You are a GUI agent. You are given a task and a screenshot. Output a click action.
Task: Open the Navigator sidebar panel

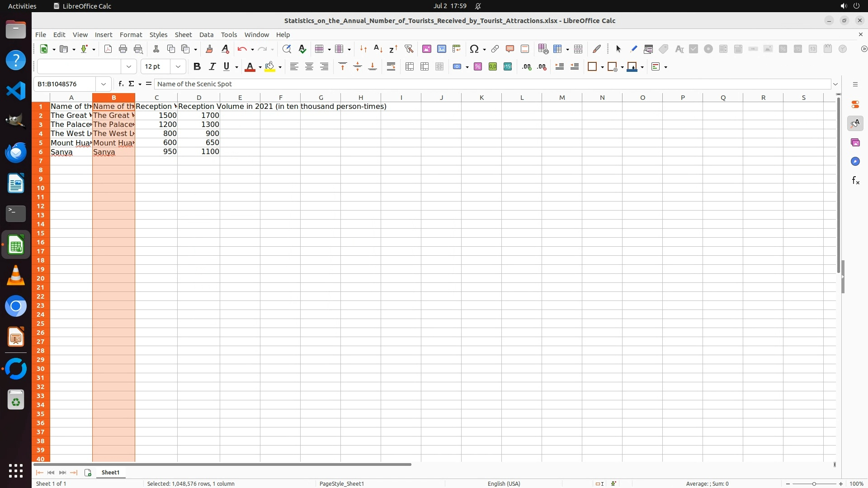pos(855,162)
